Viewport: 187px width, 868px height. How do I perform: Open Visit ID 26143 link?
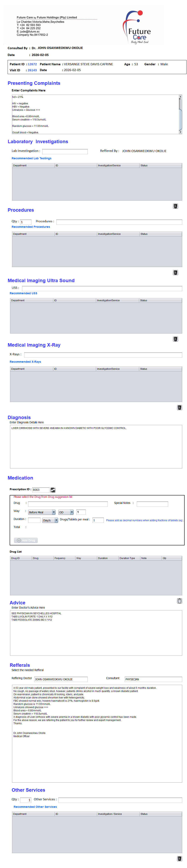coord(32,70)
